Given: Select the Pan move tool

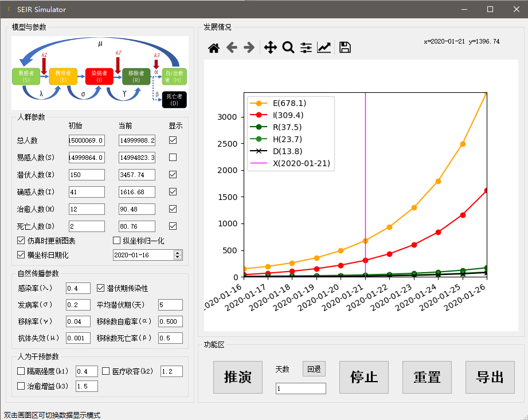Looking at the screenshot, I should (x=270, y=48).
